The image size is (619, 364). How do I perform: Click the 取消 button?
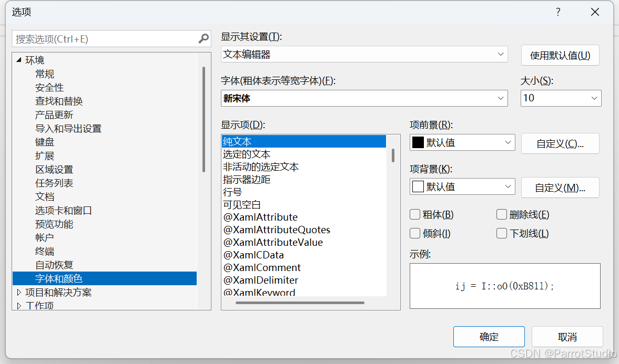[x=567, y=337]
